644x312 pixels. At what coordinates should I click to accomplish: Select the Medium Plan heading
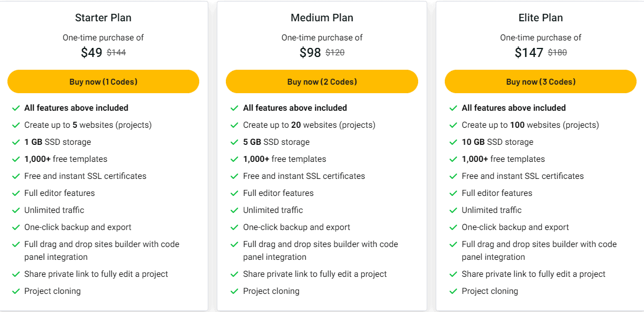tap(322, 18)
